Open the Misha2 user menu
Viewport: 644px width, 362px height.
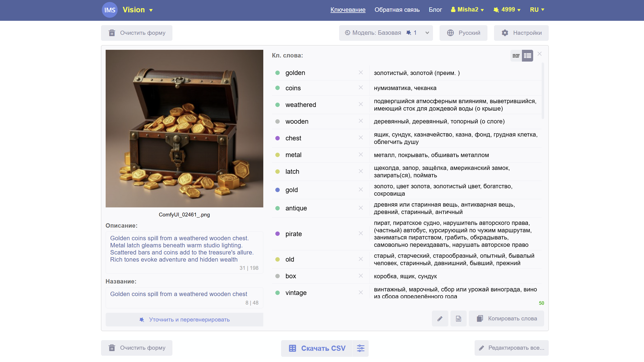pyautogui.click(x=467, y=10)
